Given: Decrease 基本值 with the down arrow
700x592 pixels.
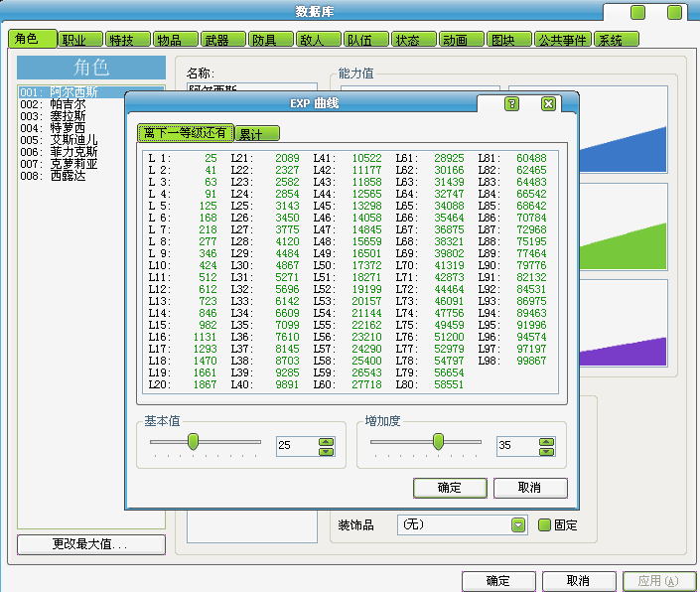Looking at the screenshot, I should (x=327, y=451).
